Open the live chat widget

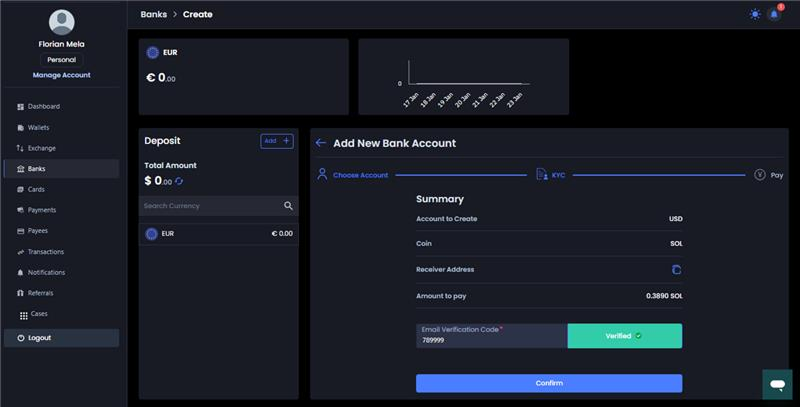click(776, 384)
